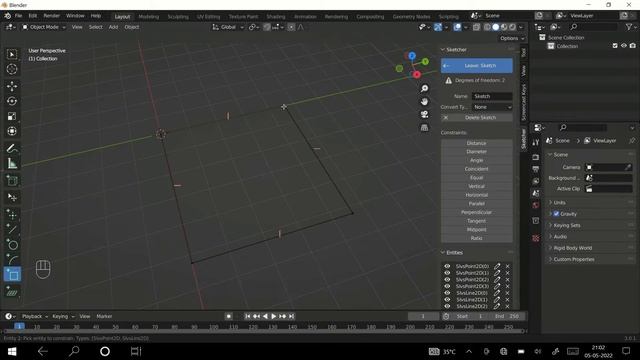Toggle the Gravity checkbox
This screenshot has height=360, width=640.
tap(556, 214)
